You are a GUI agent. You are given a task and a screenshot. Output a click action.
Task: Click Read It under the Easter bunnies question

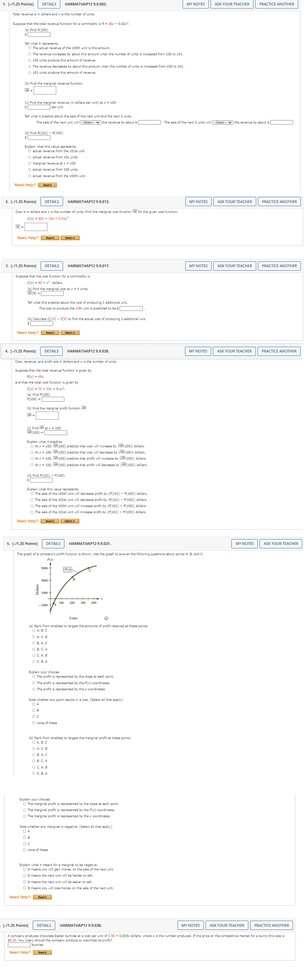click(42, 953)
